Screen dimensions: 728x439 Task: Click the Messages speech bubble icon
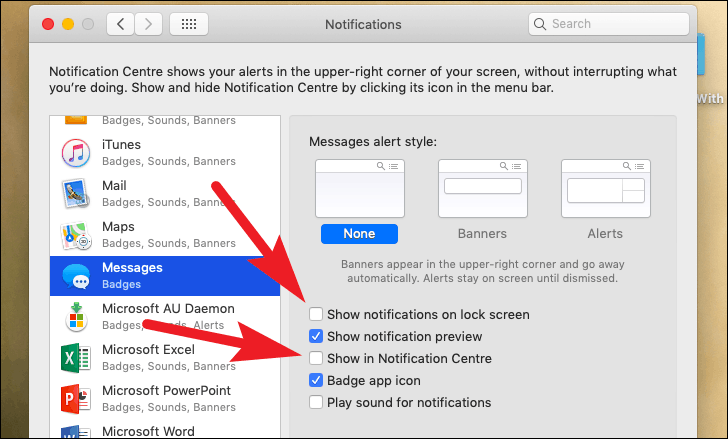pyautogui.click(x=76, y=276)
